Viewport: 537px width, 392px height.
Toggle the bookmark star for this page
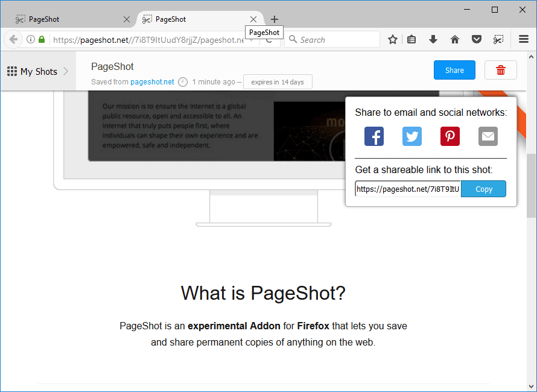coord(392,39)
